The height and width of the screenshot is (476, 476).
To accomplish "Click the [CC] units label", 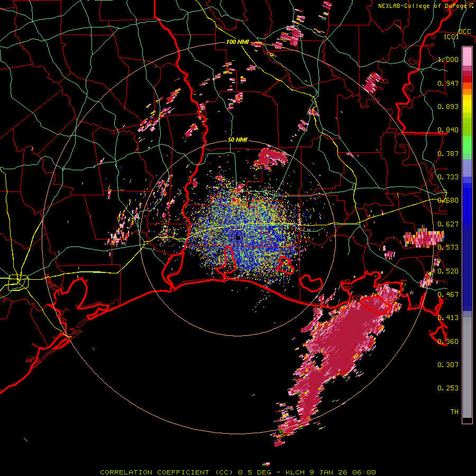I will pyautogui.click(x=451, y=36).
